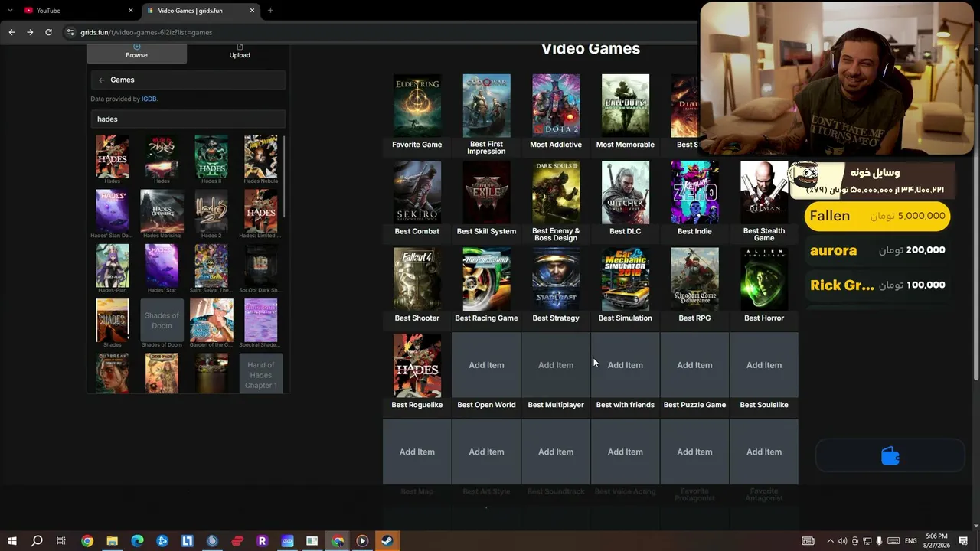Click the 'Best Enemy & Boss Design' label
The image size is (980, 551).
point(556,234)
